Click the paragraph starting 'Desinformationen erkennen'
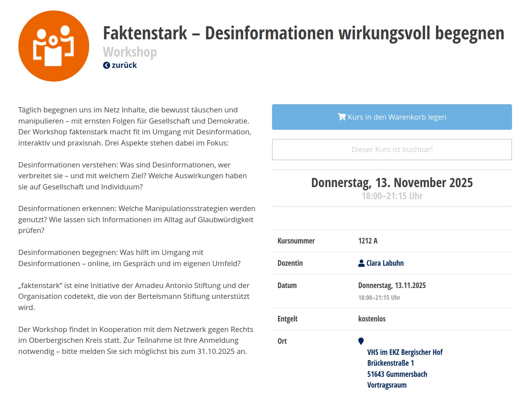This screenshot has width=532, height=407. pyautogui.click(x=137, y=220)
